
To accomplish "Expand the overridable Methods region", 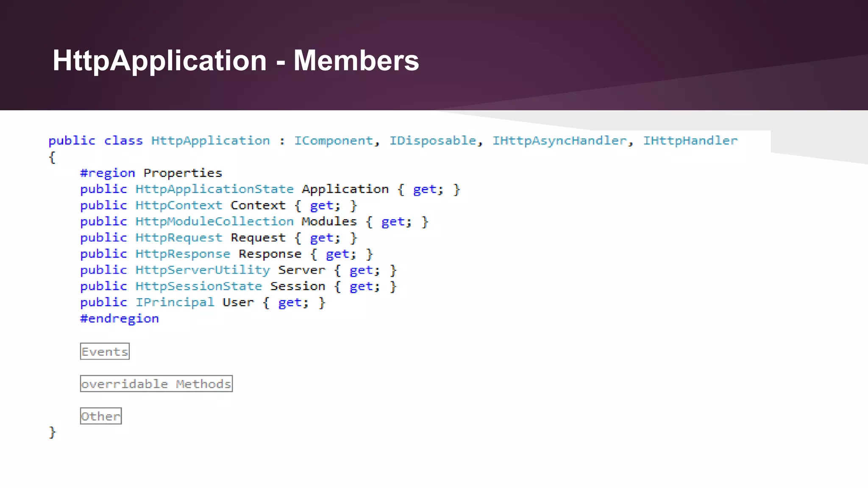I will pyautogui.click(x=156, y=384).
